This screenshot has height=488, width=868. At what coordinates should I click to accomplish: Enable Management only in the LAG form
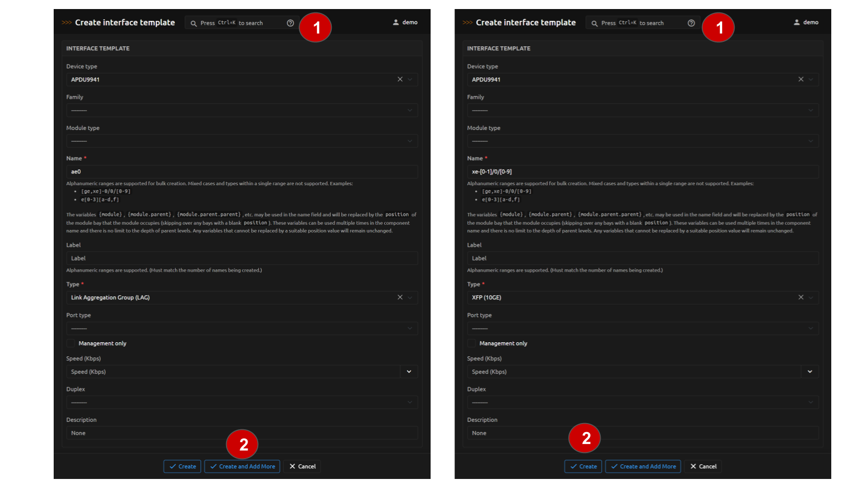(71, 343)
